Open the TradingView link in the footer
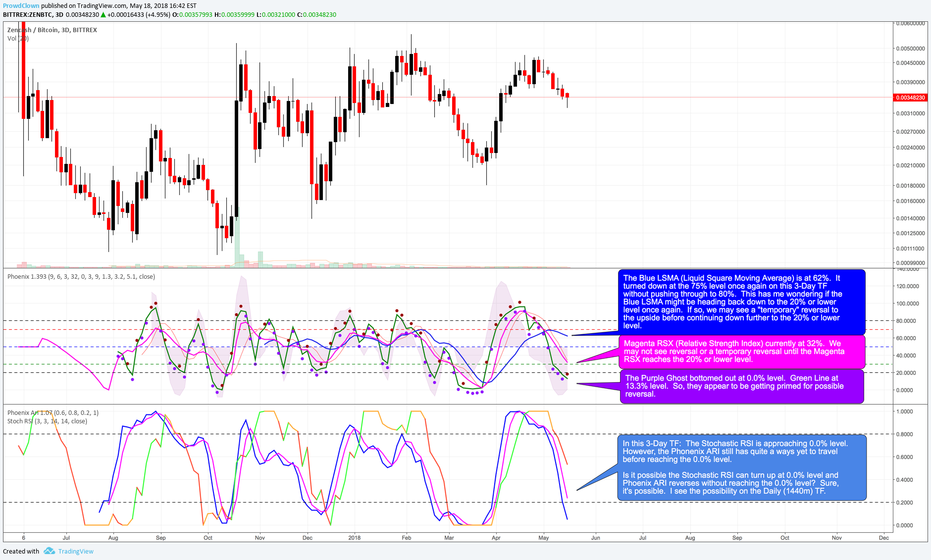 tap(76, 551)
